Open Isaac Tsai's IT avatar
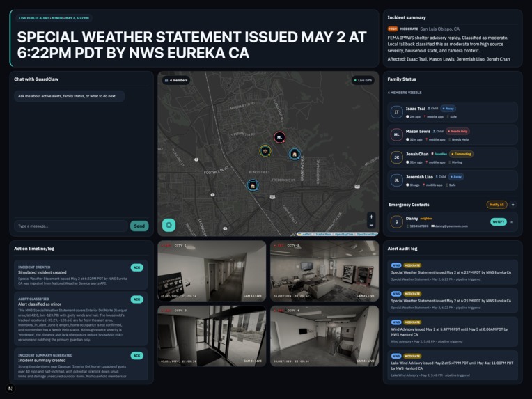532x399 pixels. [x=397, y=112]
